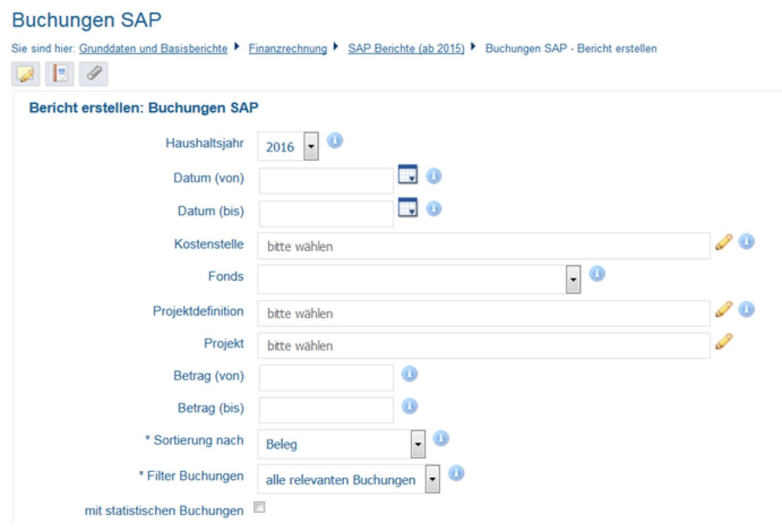The image size is (782, 532).
Task: Click the Kostenstelle bitte wählen field
Action: pyautogui.click(x=484, y=246)
